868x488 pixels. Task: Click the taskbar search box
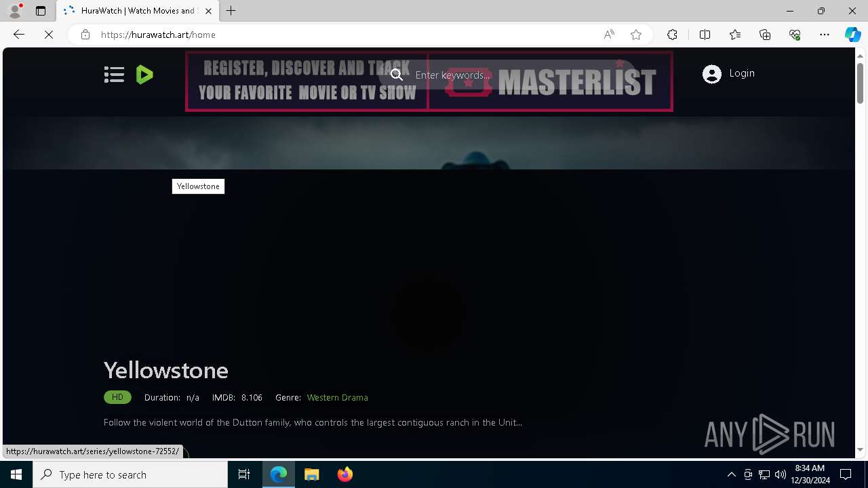tap(130, 474)
